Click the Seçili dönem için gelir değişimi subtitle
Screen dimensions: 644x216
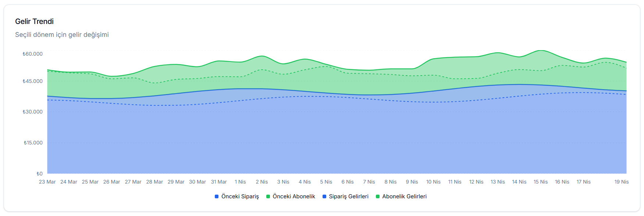coord(62,35)
